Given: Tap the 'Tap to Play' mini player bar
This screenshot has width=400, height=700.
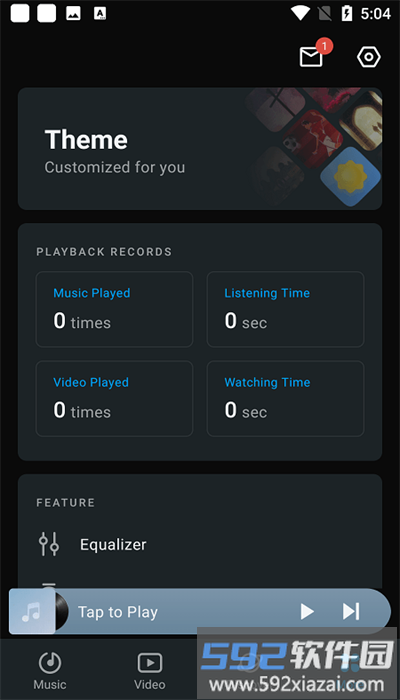Looking at the screenshot, I should pyautogui.click(x=200, y=612).
